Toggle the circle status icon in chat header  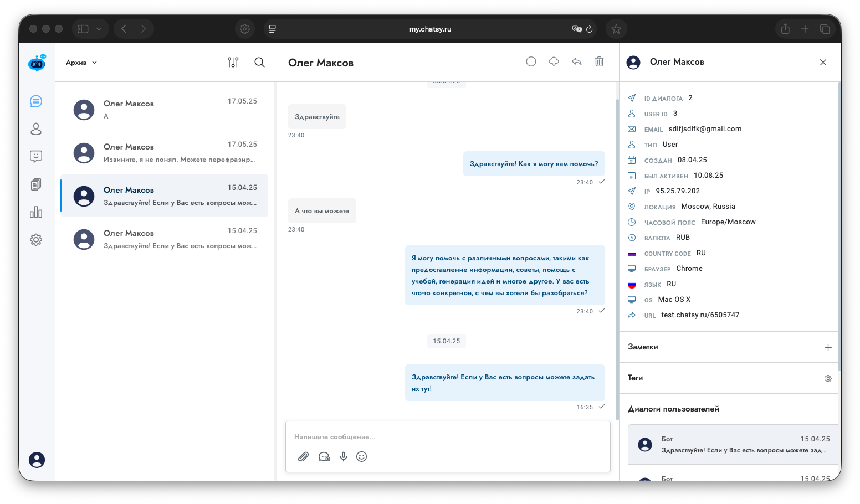click(x=531, y=61)
